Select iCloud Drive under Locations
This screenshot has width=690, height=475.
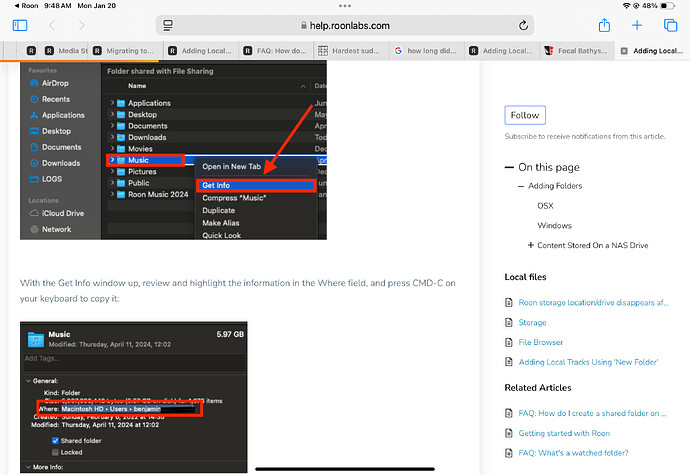pos(63,213)
